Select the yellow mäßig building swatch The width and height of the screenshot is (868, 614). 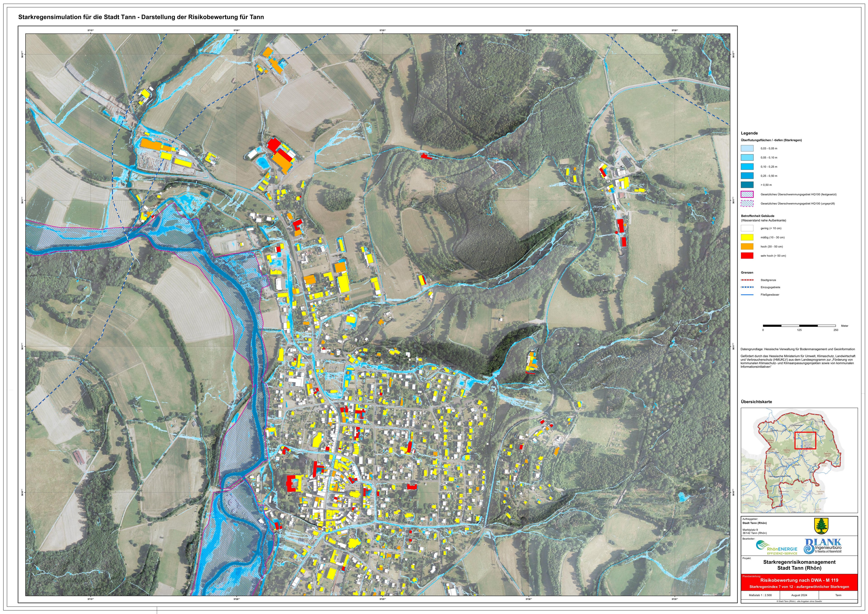[x=747, y=237]
